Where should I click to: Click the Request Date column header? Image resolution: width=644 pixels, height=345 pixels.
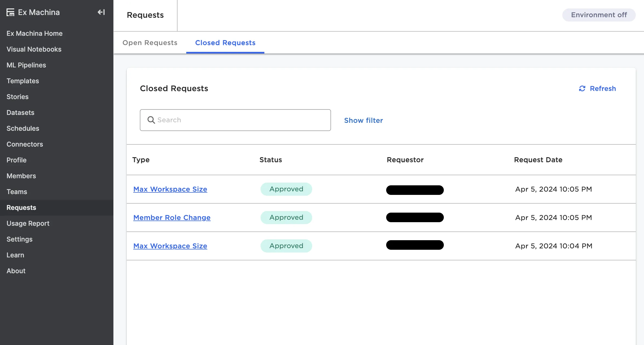[538, 160]
